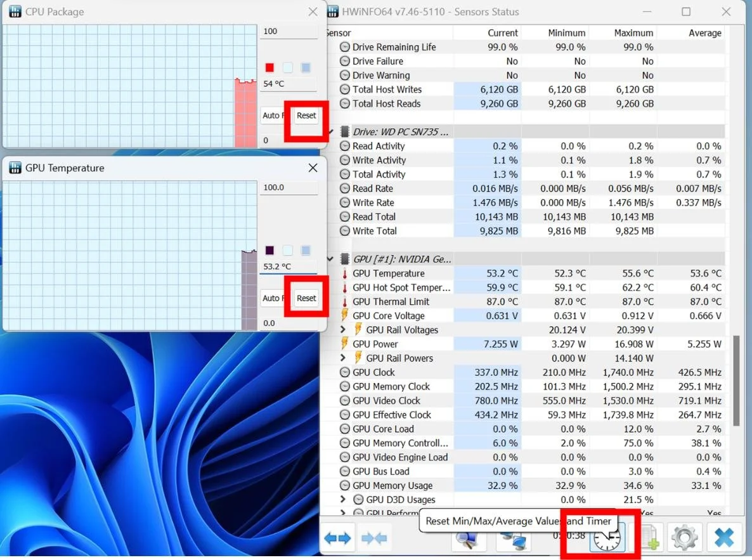Screen dimensions: 752x560
Task: Click the Auto Fit button in the CPU Package graph
Action: pos(271,115)
